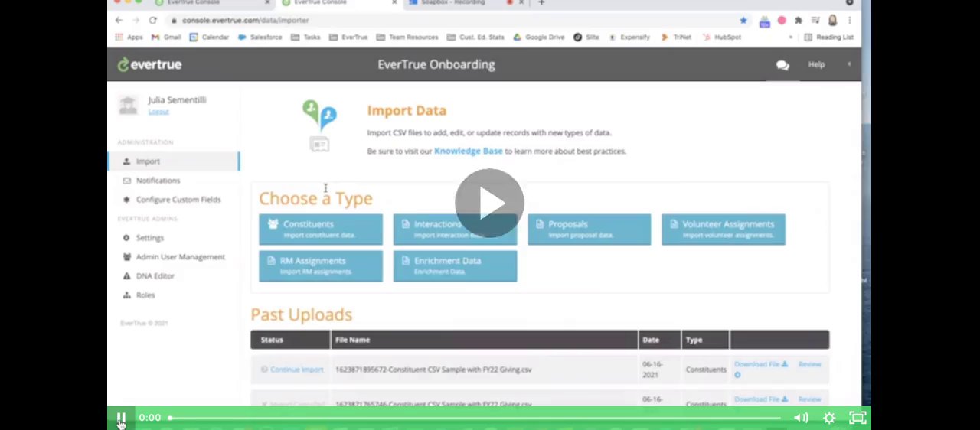This screenshot has height=430, width=980.
Task: Enter fullscreen mode in the video player
Action: pyautogui.click(x=857, y=418)
